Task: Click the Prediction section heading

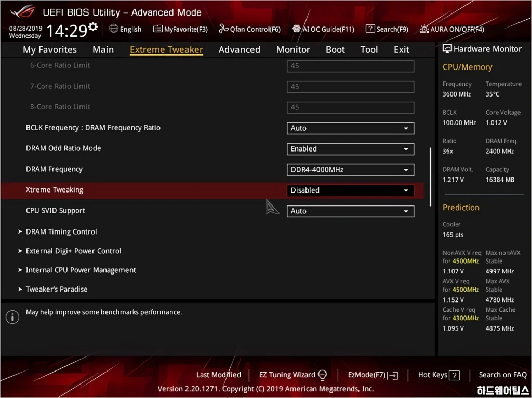Action: (461, 208)
